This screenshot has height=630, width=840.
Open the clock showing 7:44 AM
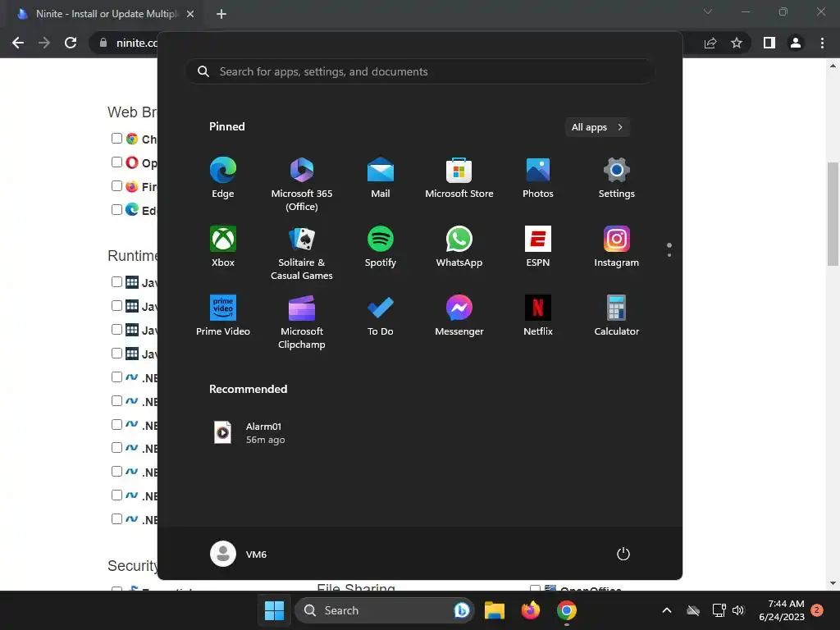pos(782,610)
